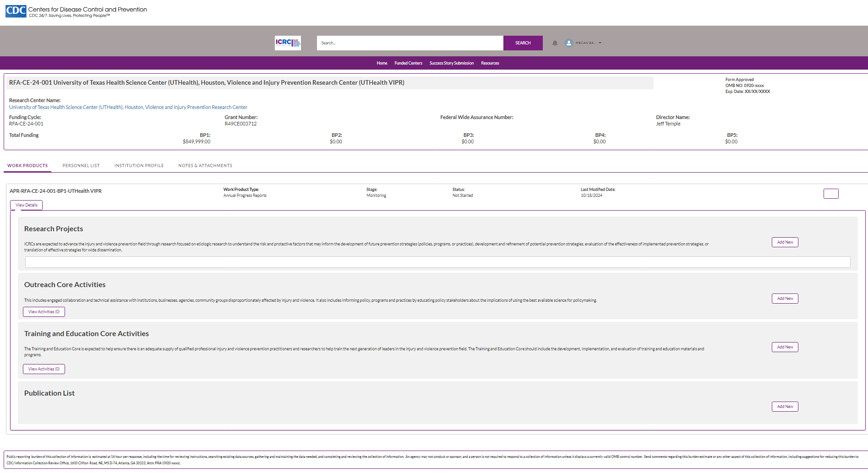Click the user avatar icon
Viewport: 868px width, 473px height.
[x=569, y=43]
